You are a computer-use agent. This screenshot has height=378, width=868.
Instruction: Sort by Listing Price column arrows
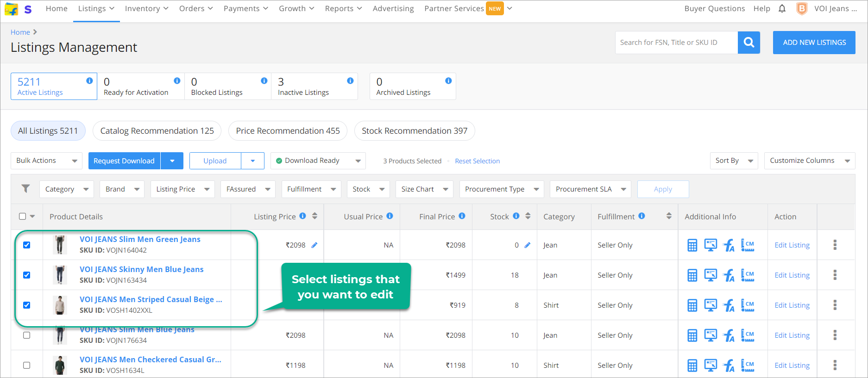pos(315,216)
